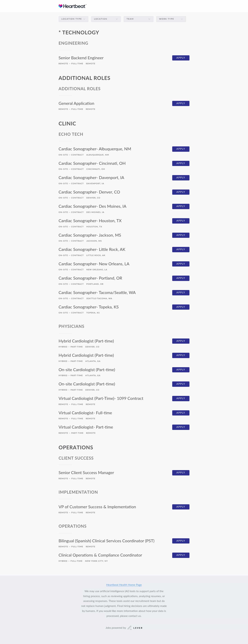Viewport: 248px width, 644px height.
Task: Apply for Virtual Cardiologist Full-time role
Action: (181, 413)
